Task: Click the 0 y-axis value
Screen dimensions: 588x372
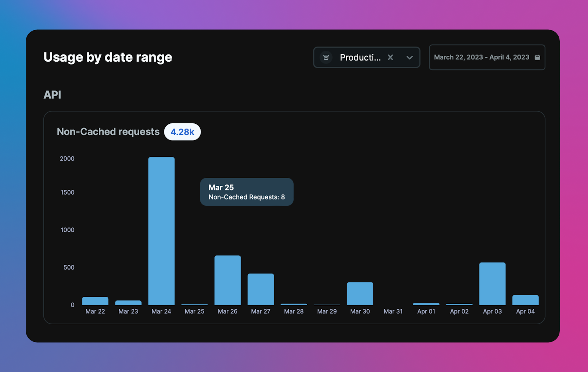Action: click(72, 305)
